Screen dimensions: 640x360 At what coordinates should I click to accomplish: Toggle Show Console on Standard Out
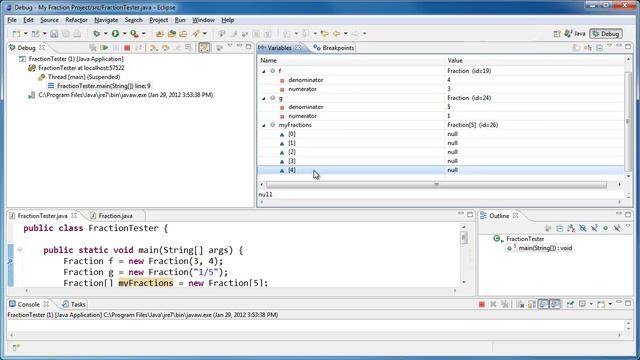[x=543, y=304]
